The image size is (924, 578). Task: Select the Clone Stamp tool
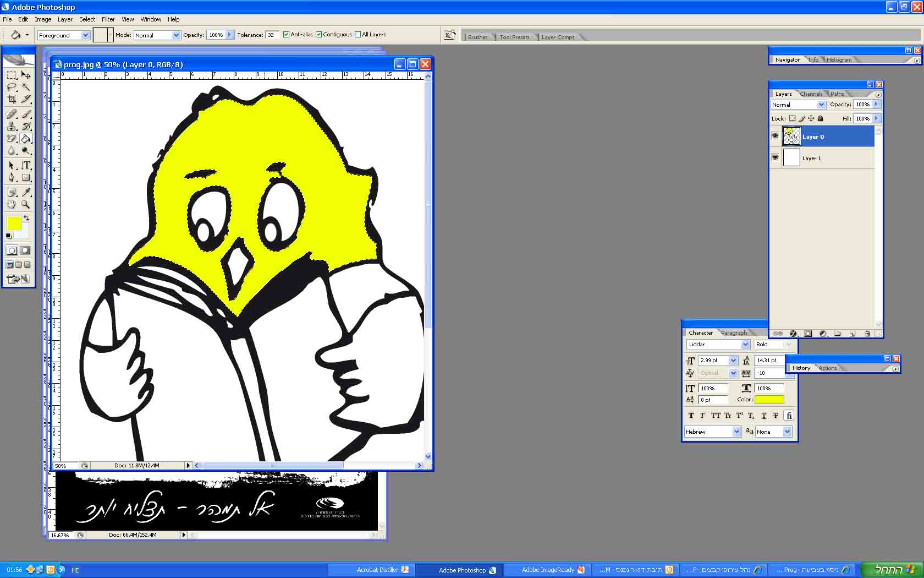pos(12,126)
